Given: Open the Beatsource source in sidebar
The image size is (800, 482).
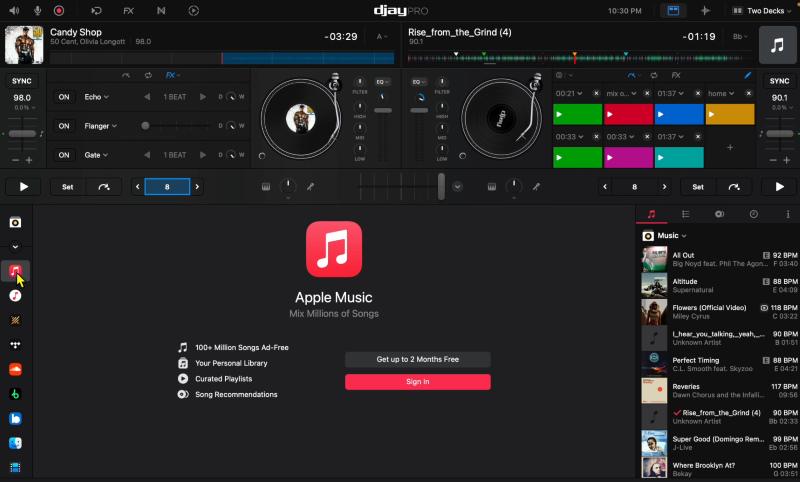Looking at the screenshot, I should coord(15,418).
